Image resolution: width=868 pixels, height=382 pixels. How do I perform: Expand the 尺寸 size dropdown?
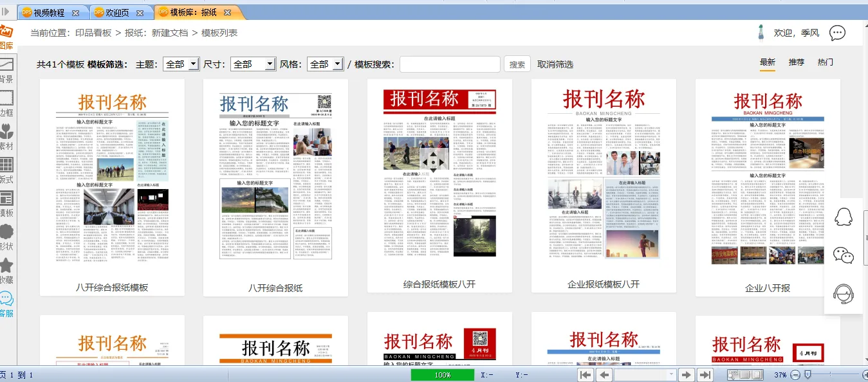[x=252, y=64]
